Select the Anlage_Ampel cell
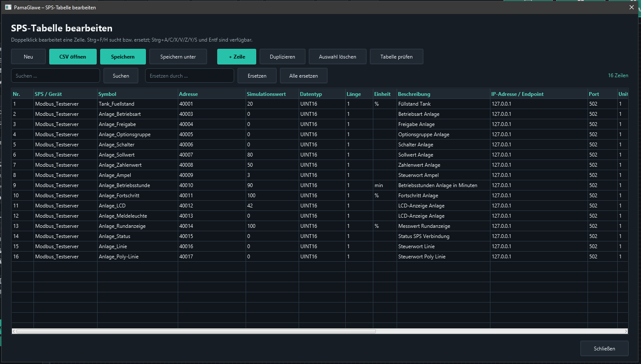The image size is (641, 364). click(137, 175)
